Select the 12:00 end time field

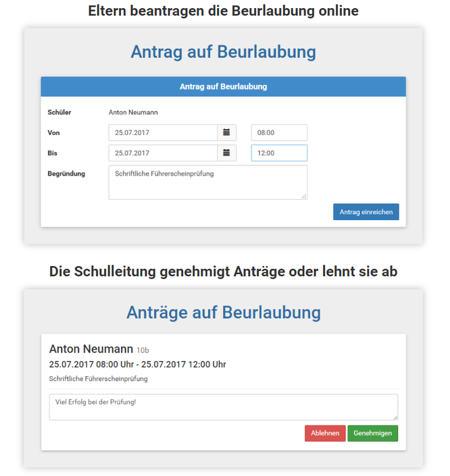[x=279, y=153]
